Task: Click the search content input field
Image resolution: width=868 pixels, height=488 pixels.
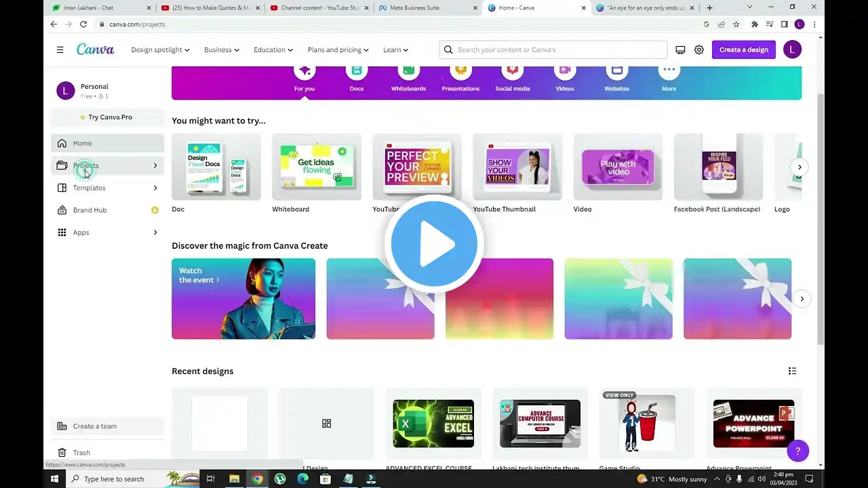Action: tap(553, 49)
